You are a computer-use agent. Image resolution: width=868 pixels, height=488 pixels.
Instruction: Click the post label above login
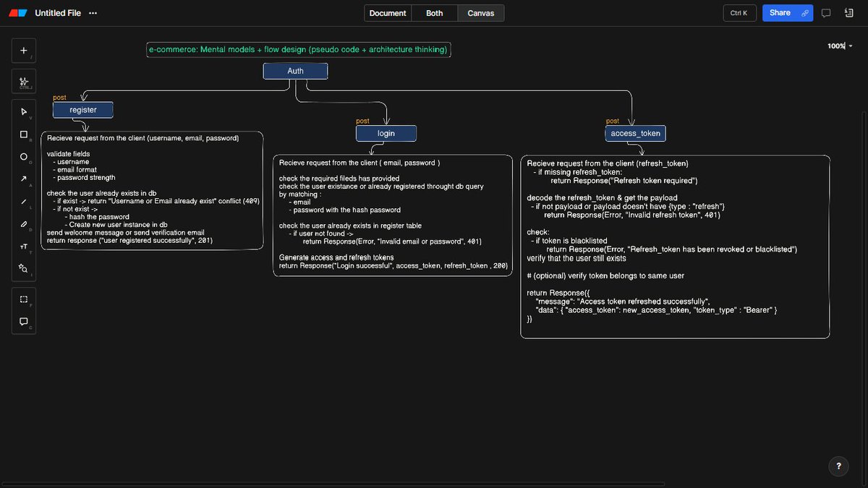coord(362,121)
